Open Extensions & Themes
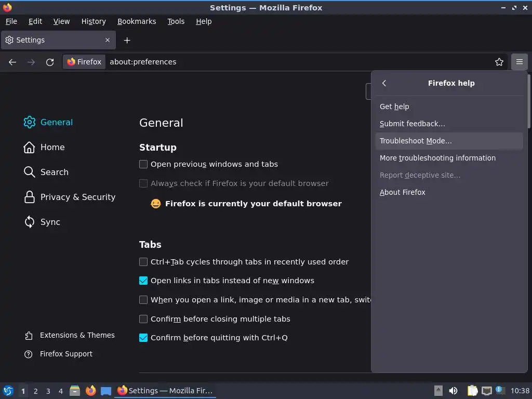The width and height of the screenshot is (532, 399). click(x=70, y=335)
